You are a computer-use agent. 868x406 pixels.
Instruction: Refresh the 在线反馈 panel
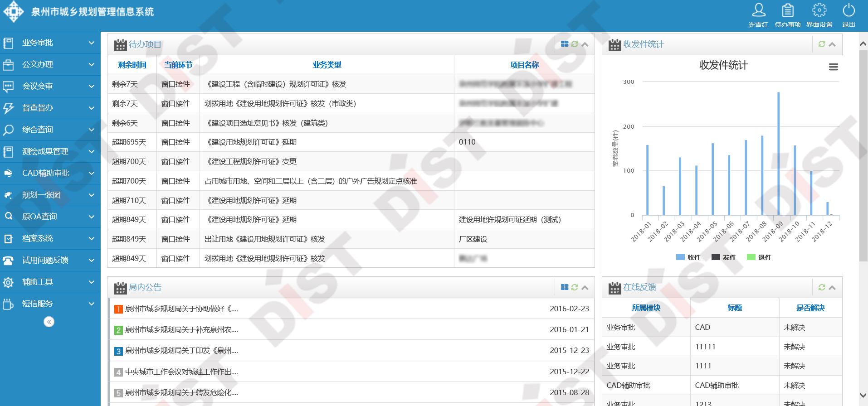pyautogui.click(x=821, y=287)
